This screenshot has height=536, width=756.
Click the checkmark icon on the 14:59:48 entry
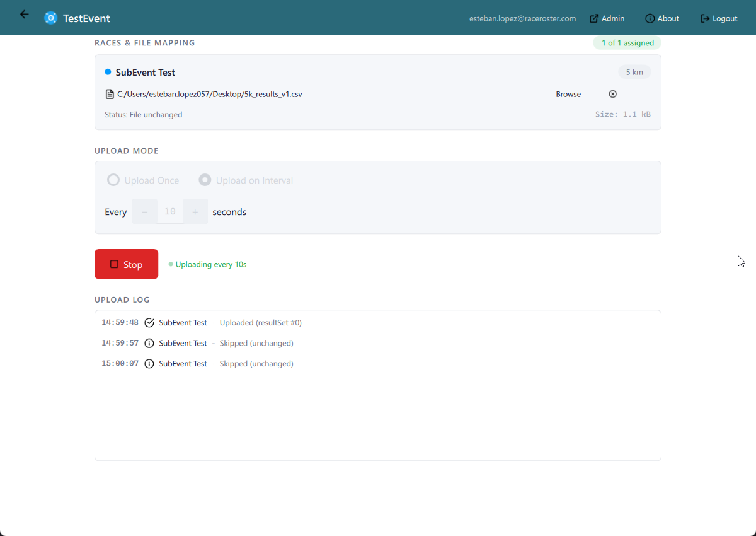[x=149, y=322]
